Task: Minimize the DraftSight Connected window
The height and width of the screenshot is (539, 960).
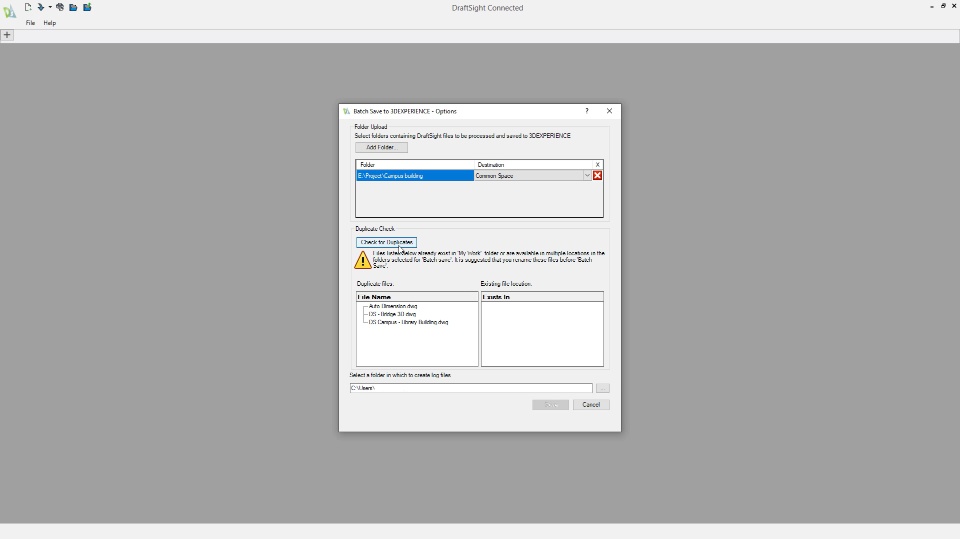Action: coord(932,6)
